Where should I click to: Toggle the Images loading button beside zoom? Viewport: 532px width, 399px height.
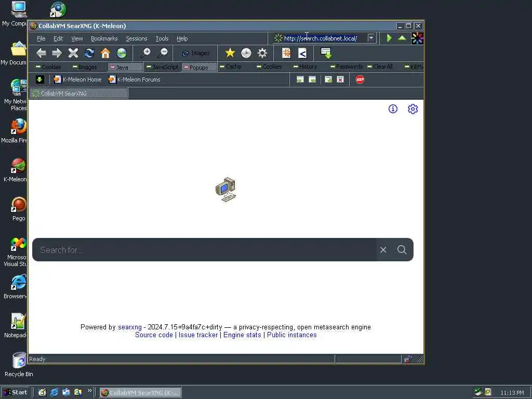196,53
